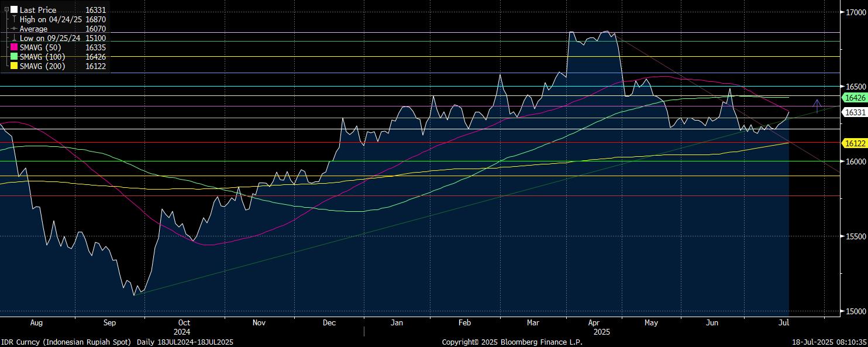Click the 'Daily 18JUL2024-18JUL2025' date range text
The image size is (868, 347).
click(x=185, y=342)
